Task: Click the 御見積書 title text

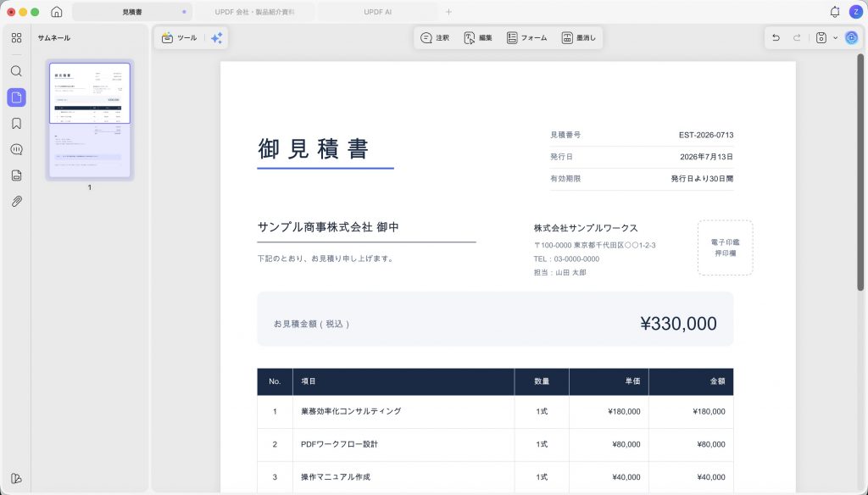Action: (x=314, y=149)
